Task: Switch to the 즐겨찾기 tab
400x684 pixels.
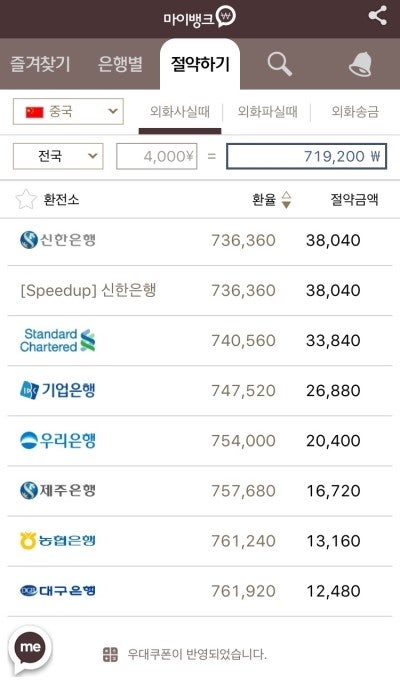Action: pos(40,64)
